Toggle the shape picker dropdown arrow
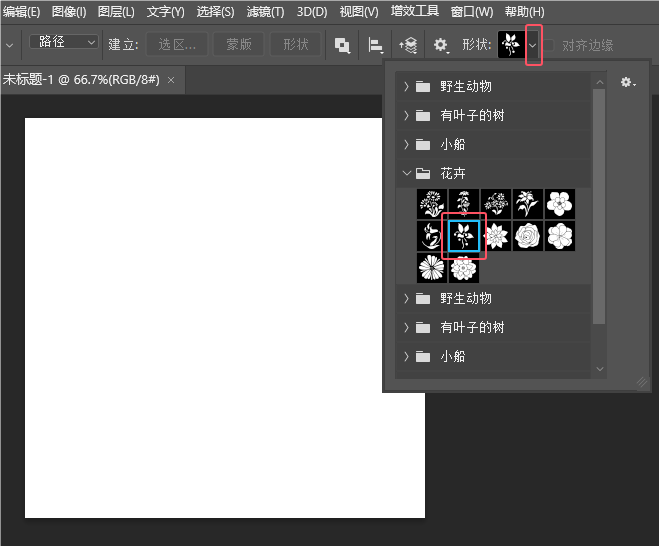This screenshot has width=659, height=546. (x=533, y=45)
